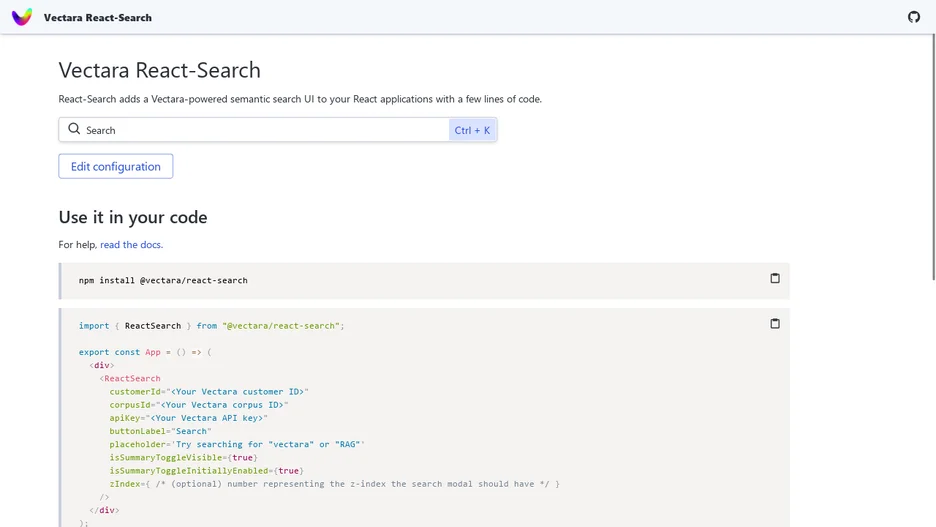
Task: Copy the npm install command
Action: [x=775, y=278]
